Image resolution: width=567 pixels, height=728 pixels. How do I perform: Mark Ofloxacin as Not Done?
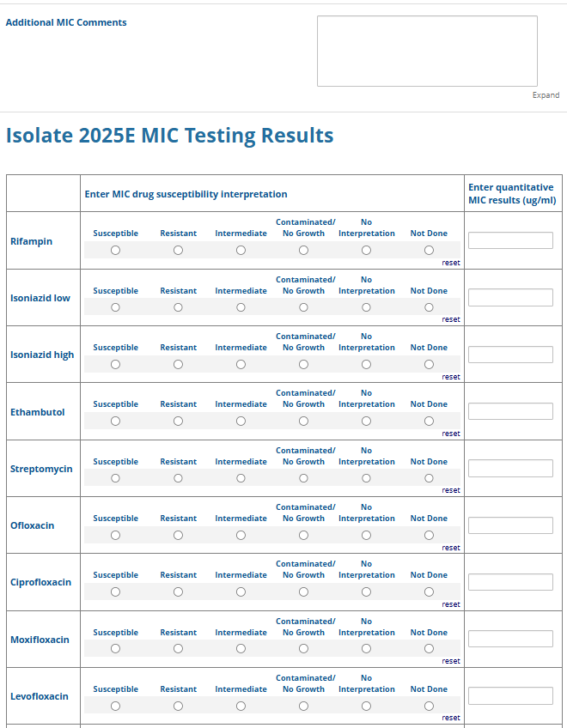[x=429, y=535]
